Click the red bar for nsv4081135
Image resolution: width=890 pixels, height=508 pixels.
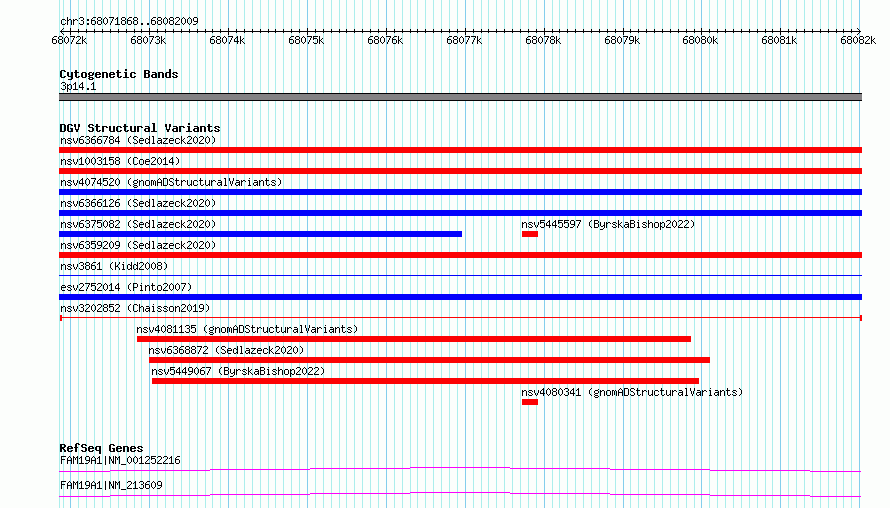(414, 339)
